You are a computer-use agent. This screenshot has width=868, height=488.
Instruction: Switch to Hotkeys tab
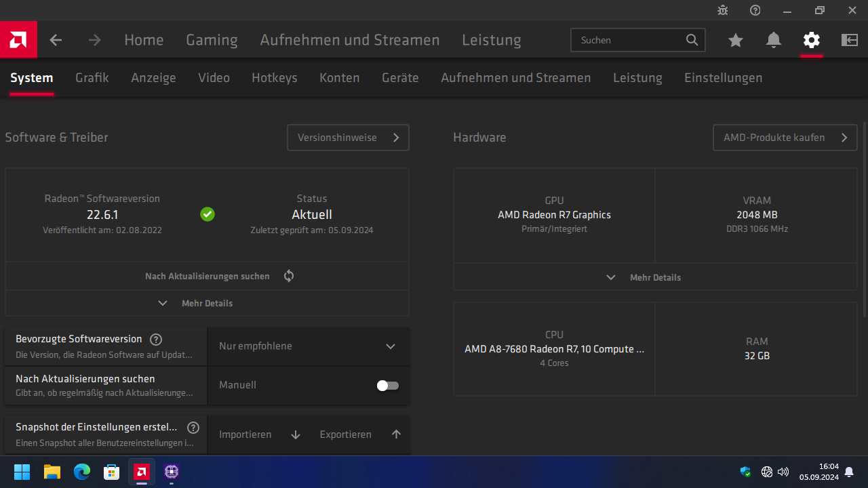coord(275,78)
